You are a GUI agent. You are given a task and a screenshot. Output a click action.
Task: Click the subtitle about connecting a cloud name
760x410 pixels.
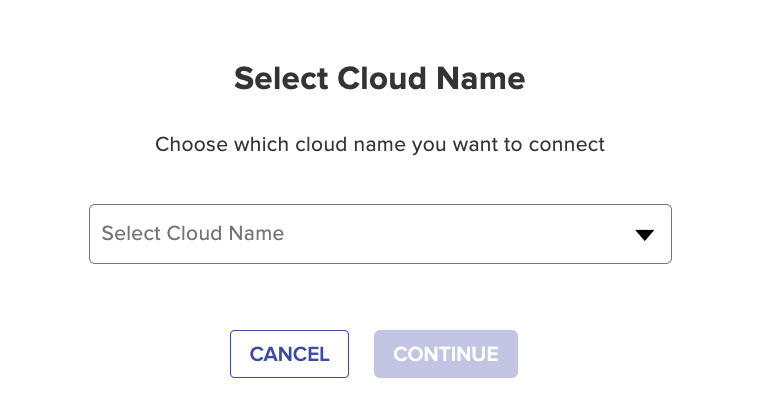pos(380,145)
